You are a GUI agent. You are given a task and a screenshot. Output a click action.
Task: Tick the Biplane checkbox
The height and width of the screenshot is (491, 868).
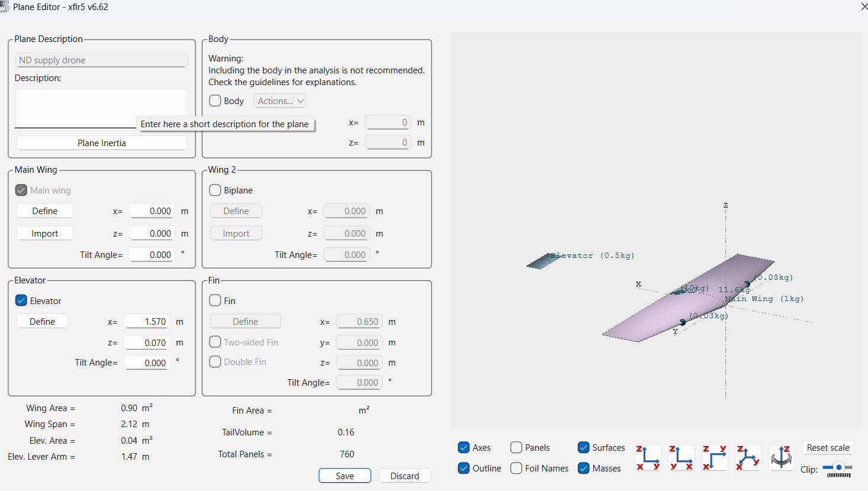[x=215, y=190]
